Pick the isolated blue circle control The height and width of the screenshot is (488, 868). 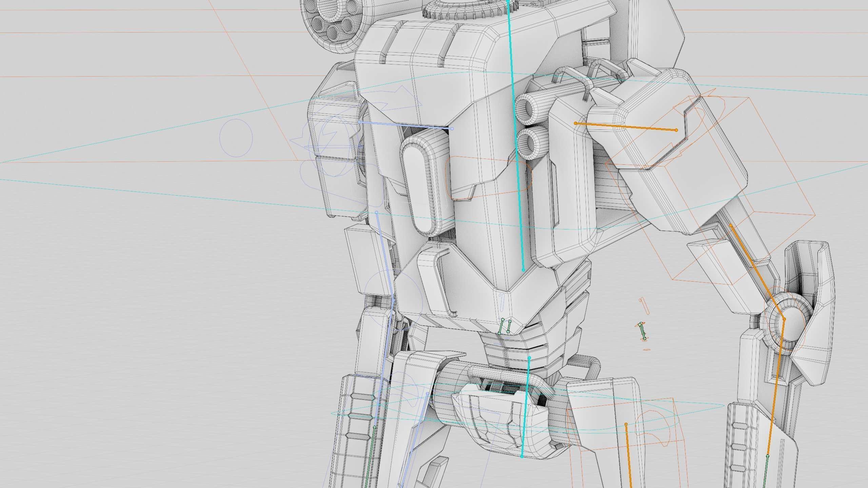[x=236, y=138]
